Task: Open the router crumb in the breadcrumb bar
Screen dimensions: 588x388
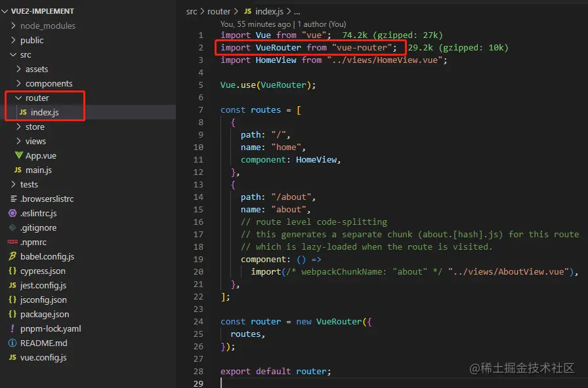Action: point(219,11)
